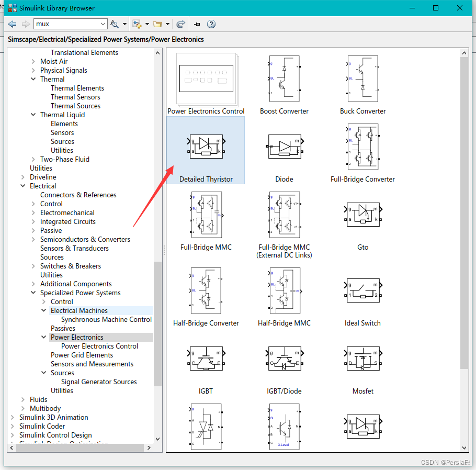Open new model dropdown arrow
The height and width of the screenshot is (470, 476).
(147, 24)
